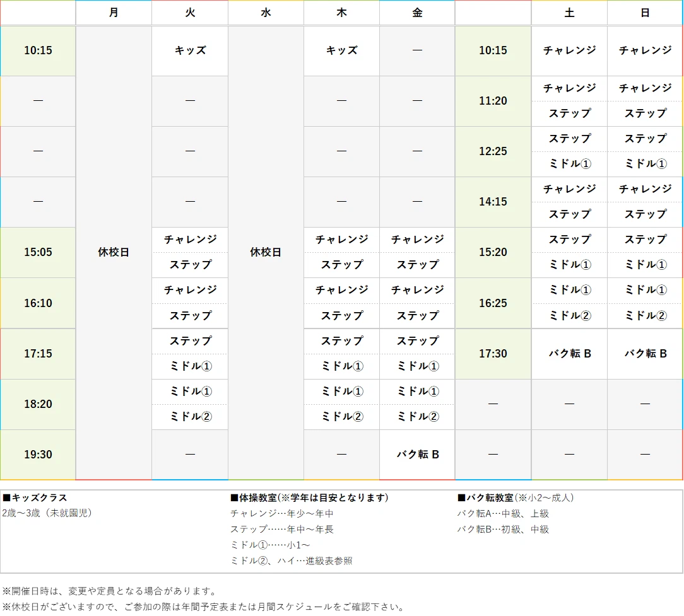Click the Wednesday 休校日 cell
The width and height of the screenshot is (684, 616).
click(265, 252)
